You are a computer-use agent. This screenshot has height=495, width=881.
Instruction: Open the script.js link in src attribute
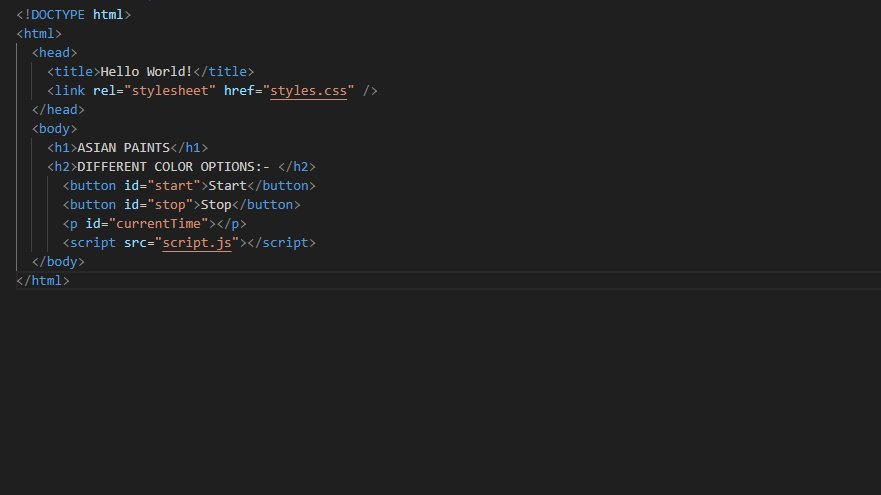coord(197,243)
